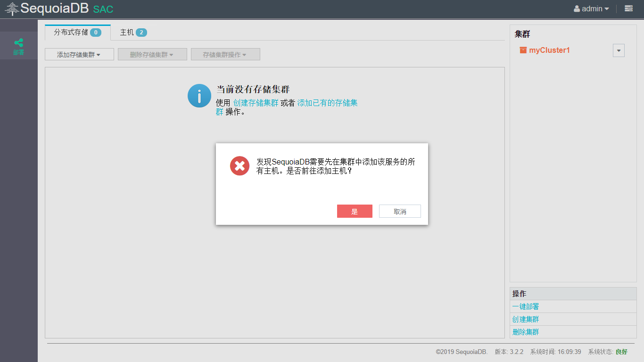Screen dimensions: 644x362
Task: Click the dialog message about adding hosts
Action: [336, 166]
